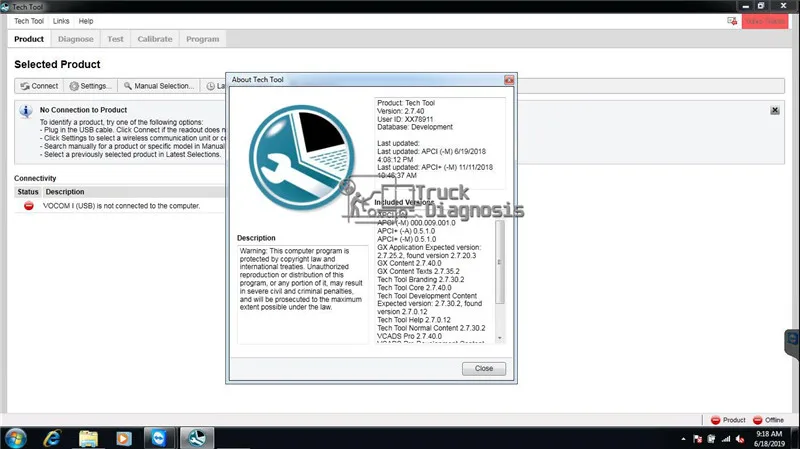This screenshot has height=449, width=800.
Task: Click the Action Center flag tray icon
Action: click(x=697, y=439)
